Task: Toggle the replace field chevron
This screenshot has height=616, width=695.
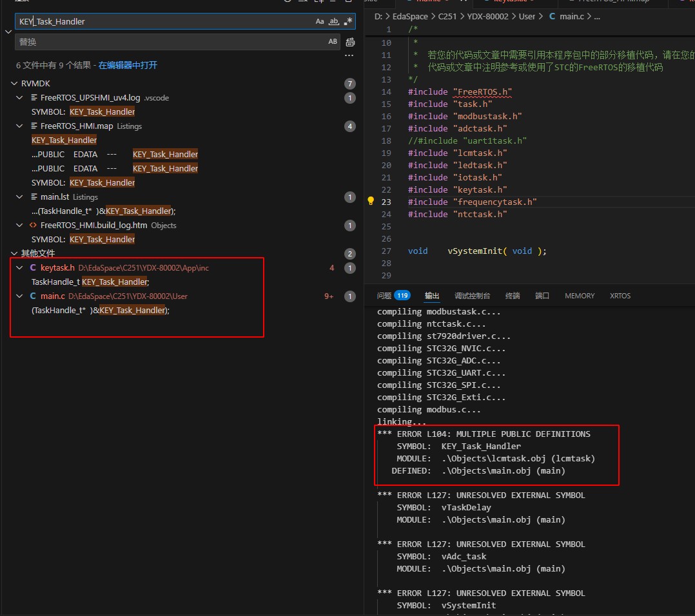Action: (8, 32)
